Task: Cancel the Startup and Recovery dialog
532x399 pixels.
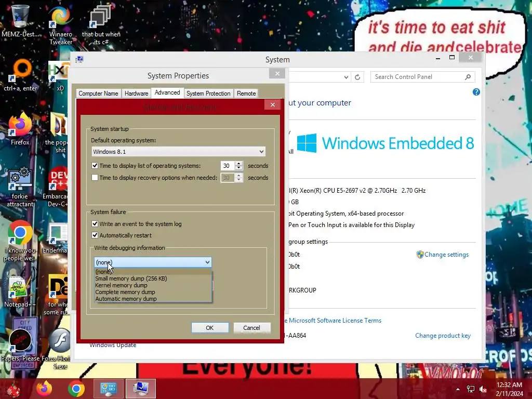Action: pyautogui.click(x=252, y=328)
